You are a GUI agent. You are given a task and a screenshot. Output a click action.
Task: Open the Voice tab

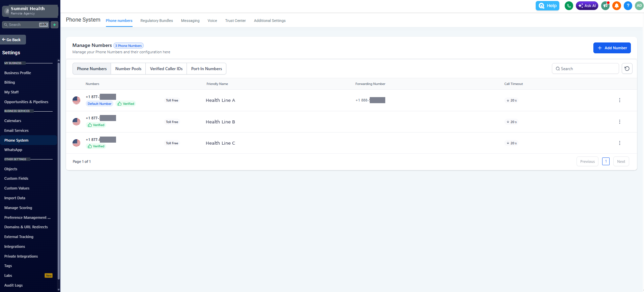pyautogui.click(x=212, y=21)
